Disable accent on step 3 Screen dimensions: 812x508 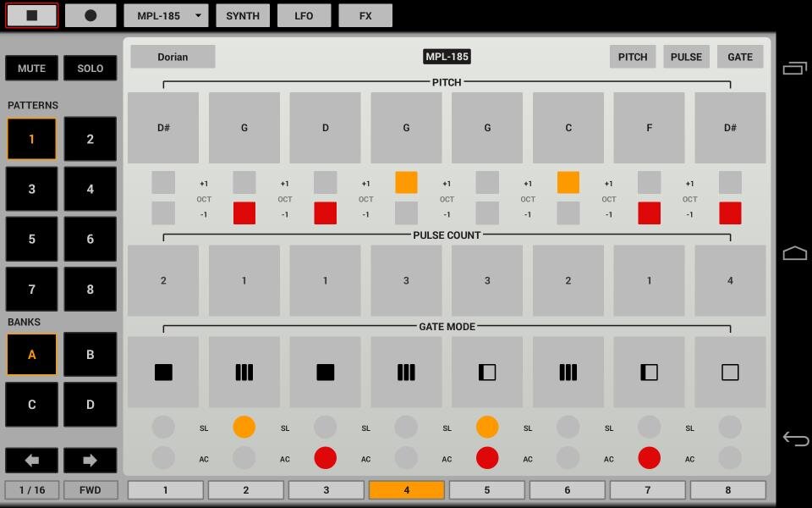pos(325,458)
